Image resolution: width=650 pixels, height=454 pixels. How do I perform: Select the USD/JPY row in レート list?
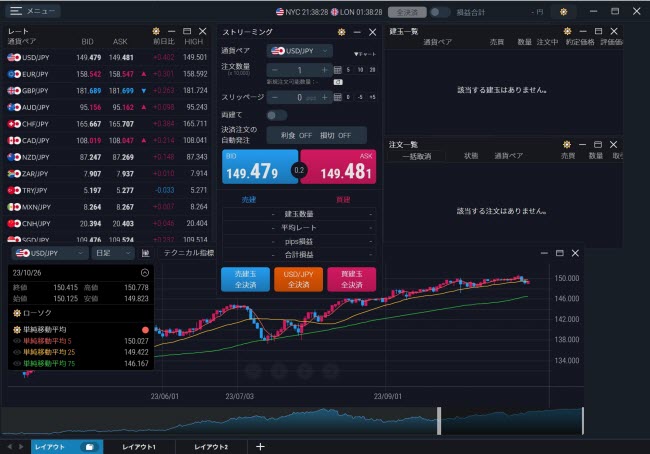[108, 57]
